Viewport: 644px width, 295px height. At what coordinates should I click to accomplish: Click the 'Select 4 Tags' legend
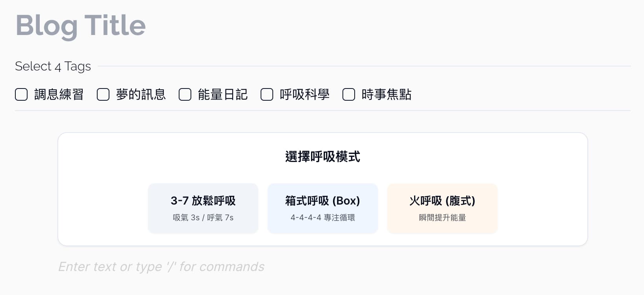[53, 66]
